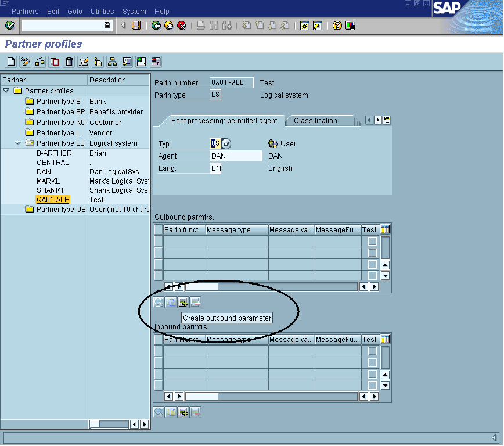
Task: Tick first Test checkbox in Inbound parmtrs table
Action: coord(372,351)
